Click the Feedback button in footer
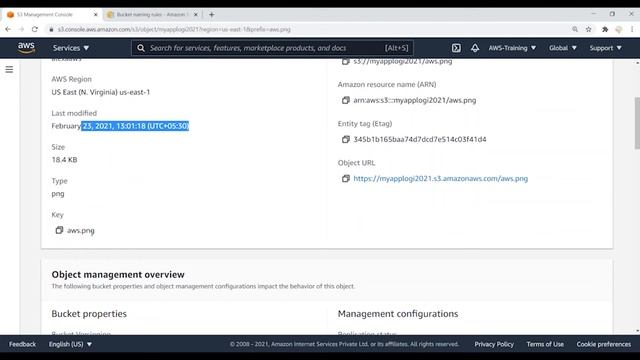This screenshot has height=360, width=640. tap(22, 344)
